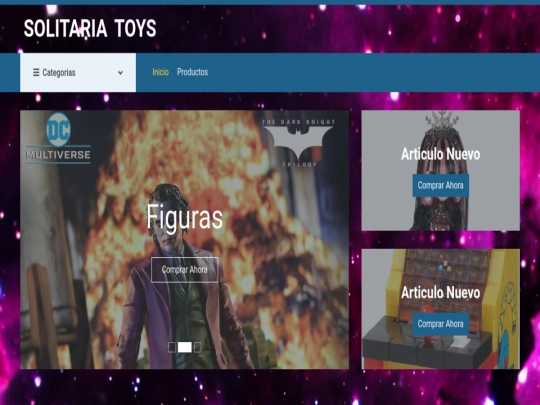Click Articulo Nuevo text on the Pac-Man card
The image size is (540, 405).
pyautogui.click(x=440, y=293)
